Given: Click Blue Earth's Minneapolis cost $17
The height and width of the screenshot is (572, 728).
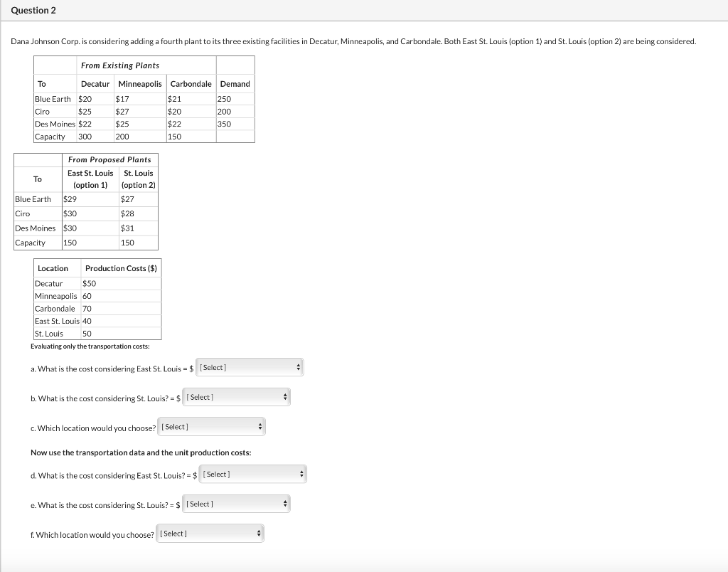Looking at the screenshot, I should click(122, 99).
